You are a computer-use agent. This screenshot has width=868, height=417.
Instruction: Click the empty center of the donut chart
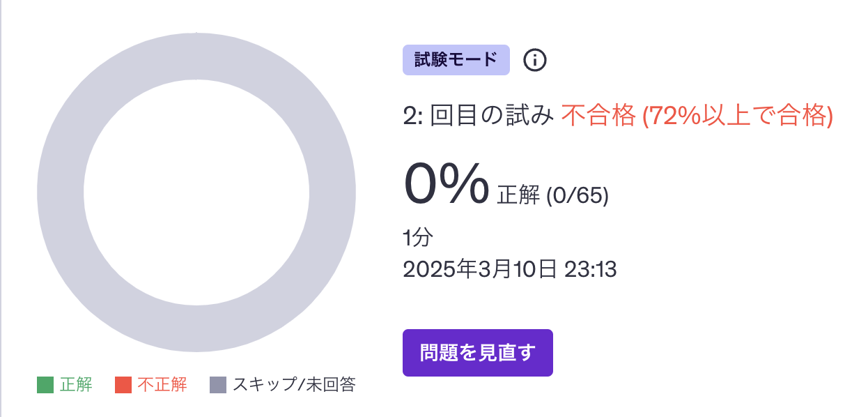click(x=196, y=192)
